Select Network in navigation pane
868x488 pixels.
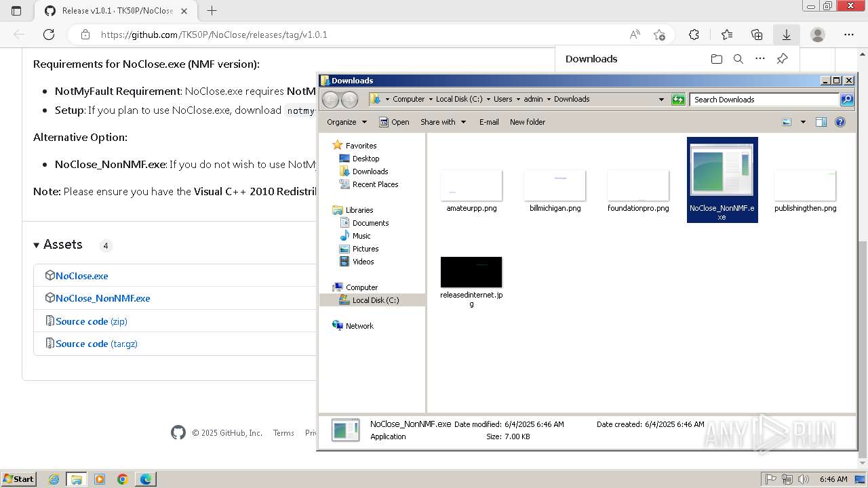[359, 326]
